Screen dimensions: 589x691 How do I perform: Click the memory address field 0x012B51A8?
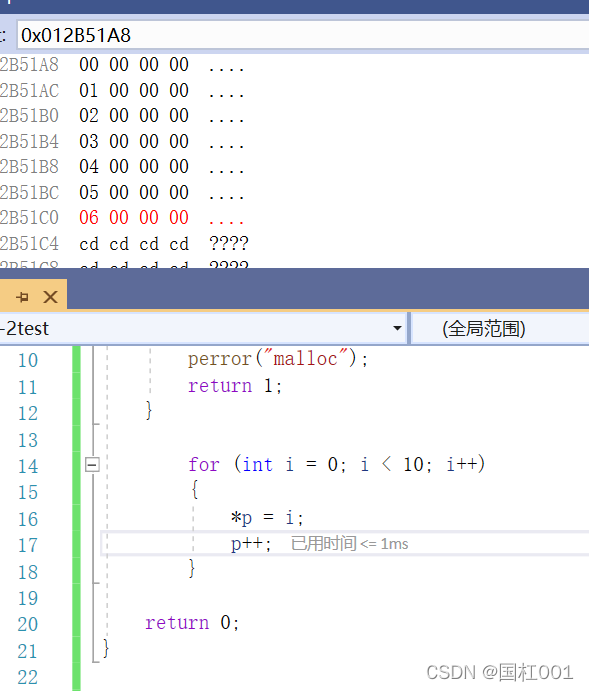[303, 35]
